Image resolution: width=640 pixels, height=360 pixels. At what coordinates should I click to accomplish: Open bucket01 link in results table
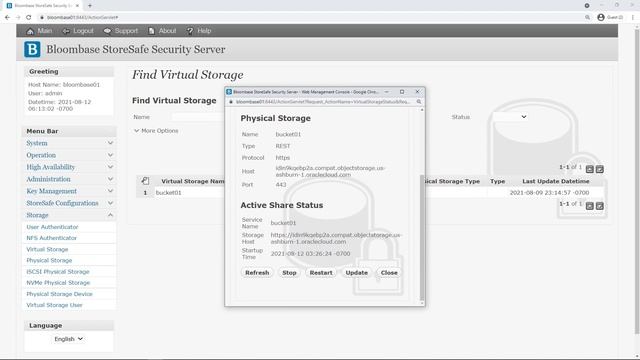pos(169,193)
